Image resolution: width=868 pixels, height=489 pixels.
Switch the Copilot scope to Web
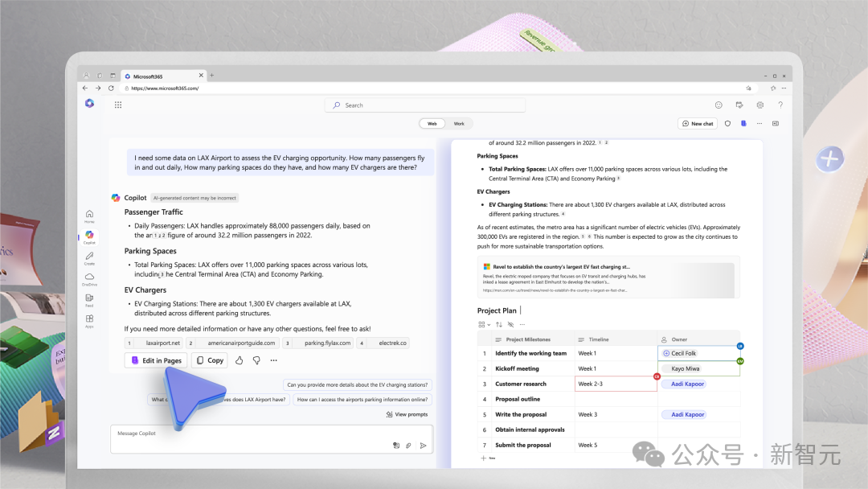(432, 124)
